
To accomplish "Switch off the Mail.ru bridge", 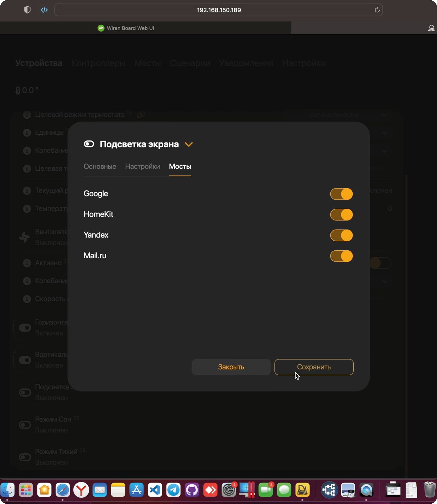I will pyautogui.click(x=341, y=256).
